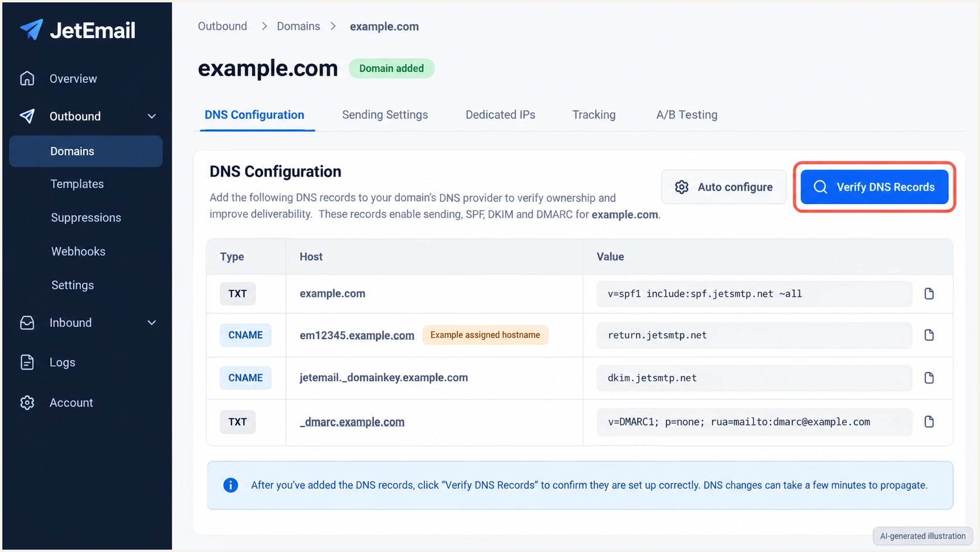Click the em12345.example.com host
The height and width of the screenshot is (552, 980).
tap(357, 336)
